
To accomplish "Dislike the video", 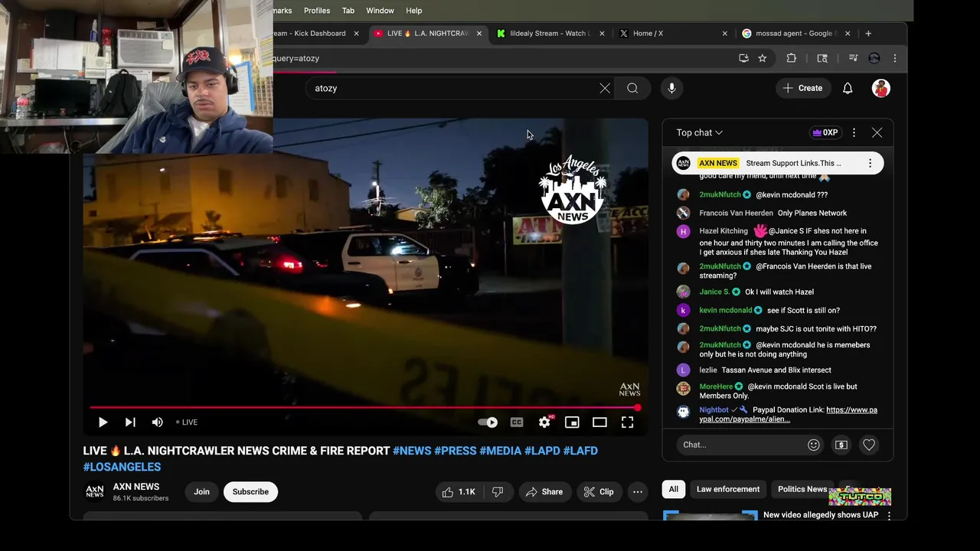I will pos(498,492).
